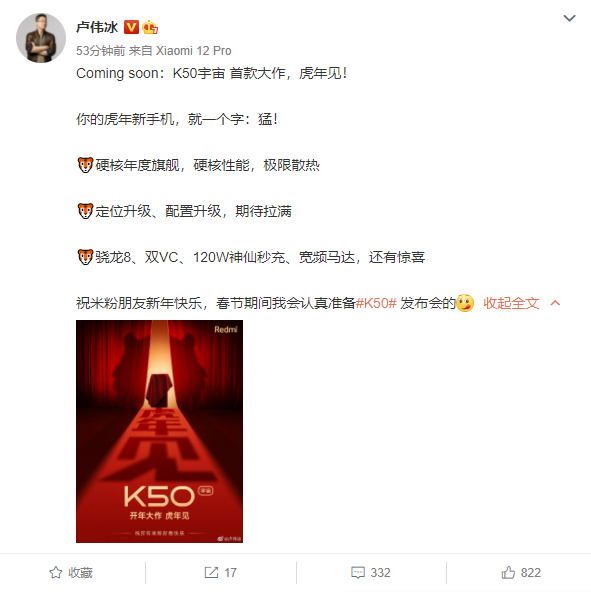Open comments via speech bubble icon
The height and width of the screenshot is (592, 591).
(x=358, y=572)
